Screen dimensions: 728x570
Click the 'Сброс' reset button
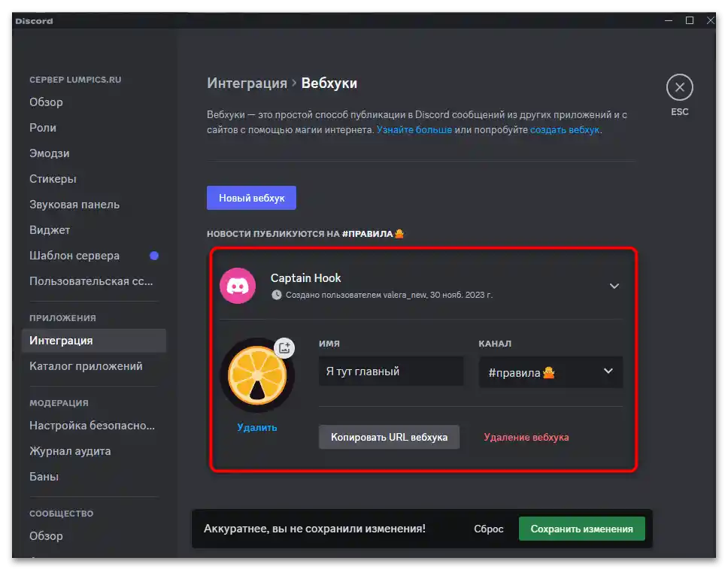(x=488, y=529)
